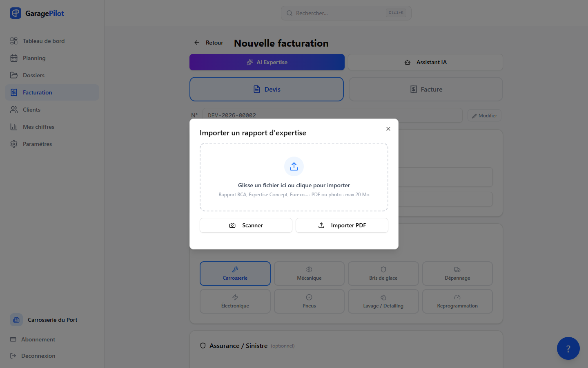
Task: Select the Mécanique service category
Action: [309, 274]
